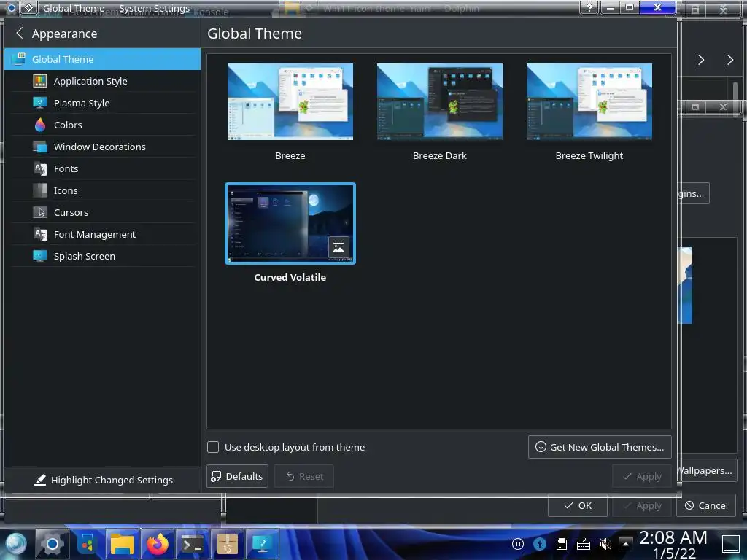Click the help question mark in title bar
The width and height of the screenshot is (747, 560).
point(589,7)
